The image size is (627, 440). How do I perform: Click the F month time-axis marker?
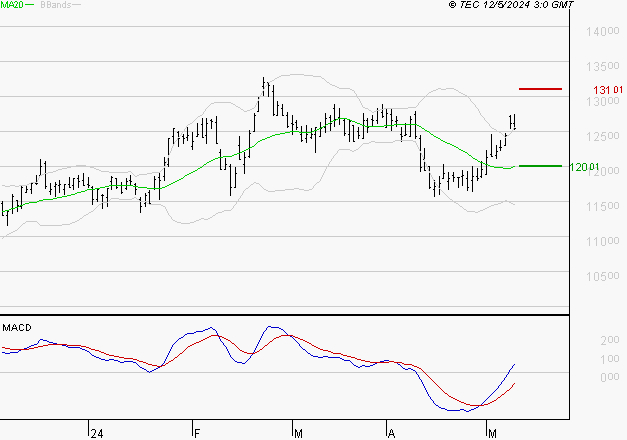pyautogui.click(x=196, y=434)
